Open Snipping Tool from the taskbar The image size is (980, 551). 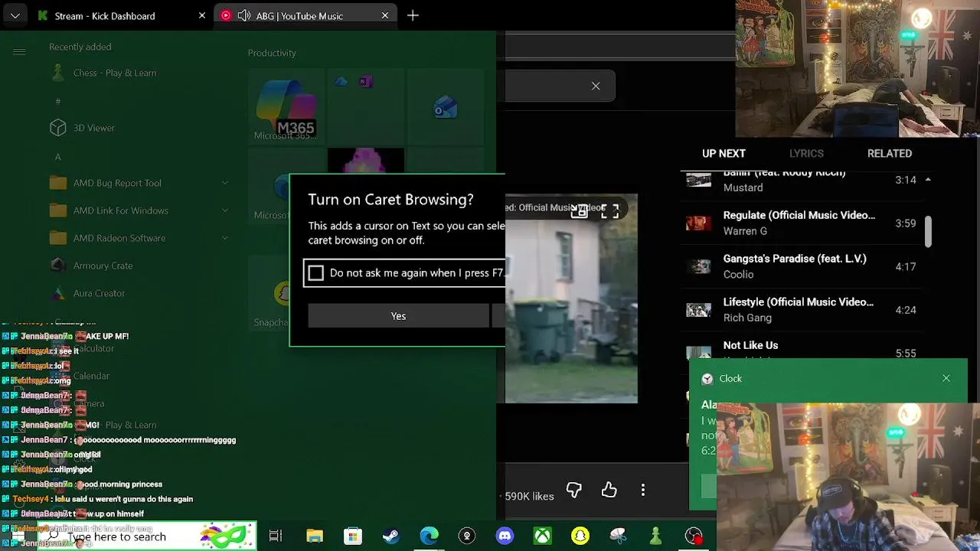tap(618, 536)
